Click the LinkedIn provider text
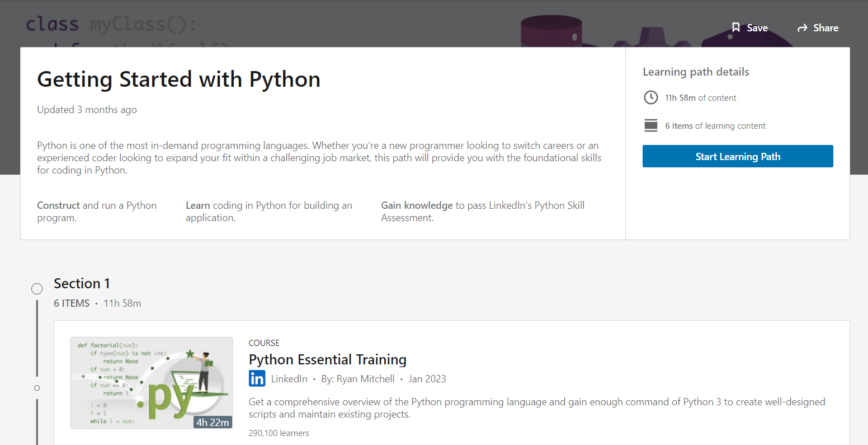 (289, 379)
